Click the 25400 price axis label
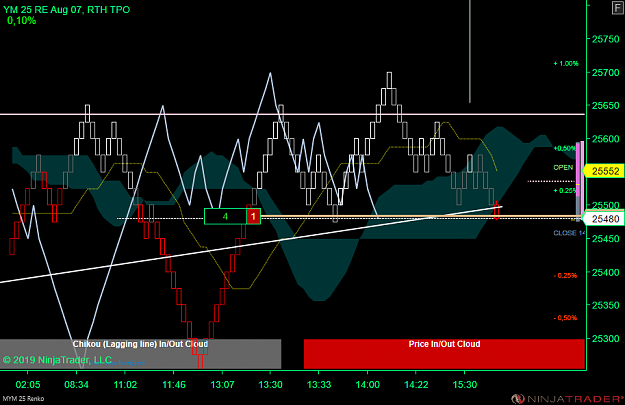625x405 pixels. coord(605,272)
